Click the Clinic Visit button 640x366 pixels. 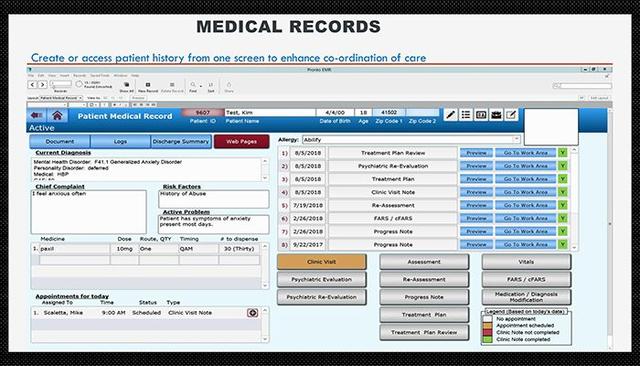pyautogui.click(x=322, y=262)
